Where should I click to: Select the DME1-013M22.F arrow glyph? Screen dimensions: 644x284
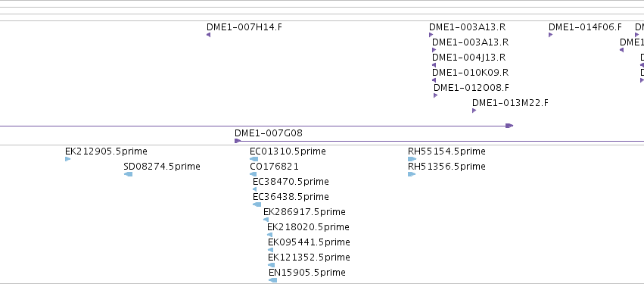pos(474,111)
